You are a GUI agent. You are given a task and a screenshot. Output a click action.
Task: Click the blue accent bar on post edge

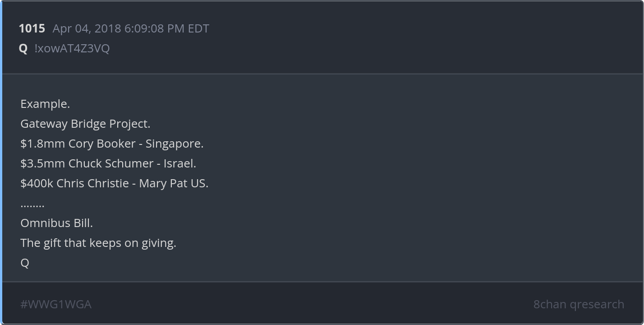pos(1,162)
